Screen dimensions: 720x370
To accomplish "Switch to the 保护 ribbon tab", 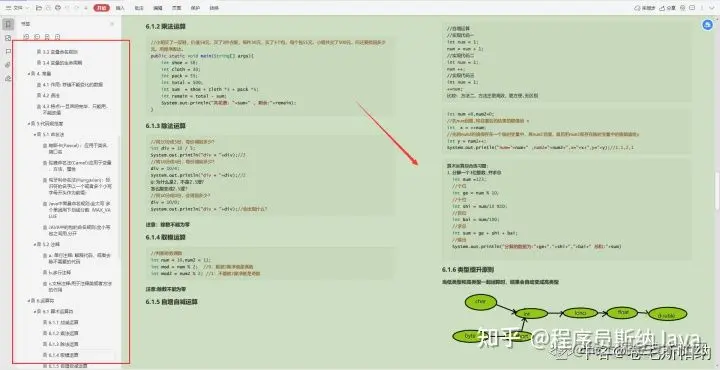I will [195, 8].
